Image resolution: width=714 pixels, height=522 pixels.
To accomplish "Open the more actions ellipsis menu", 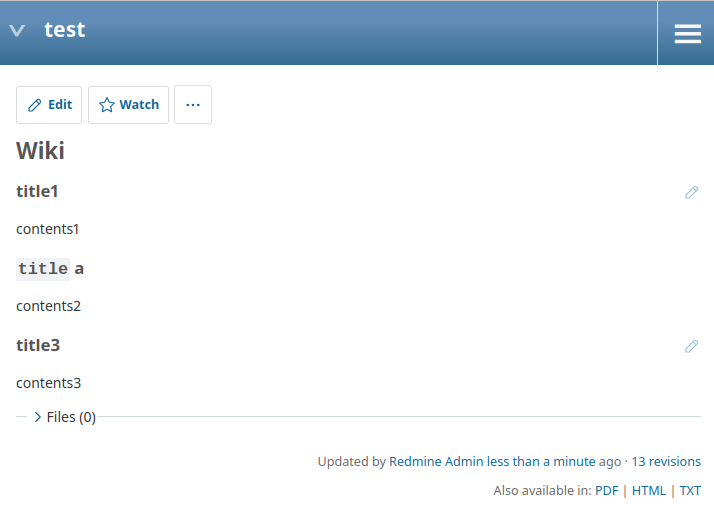I will pos(193,105).
